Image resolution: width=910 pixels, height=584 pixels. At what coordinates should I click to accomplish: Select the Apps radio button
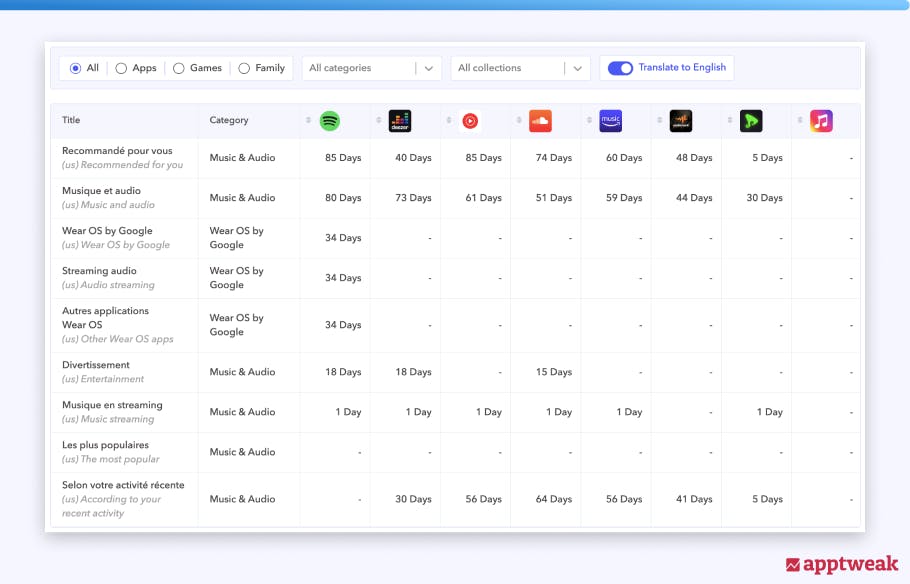121,68
